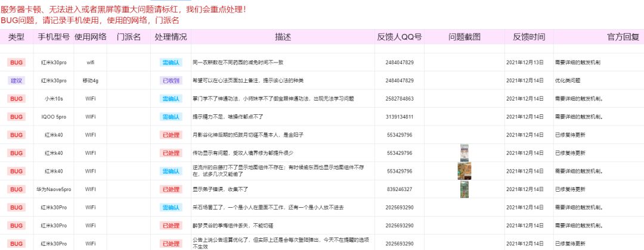Select the description starting 掌门学不了神通功法
This screenshot has height=250, width=644.
(274, 99)
